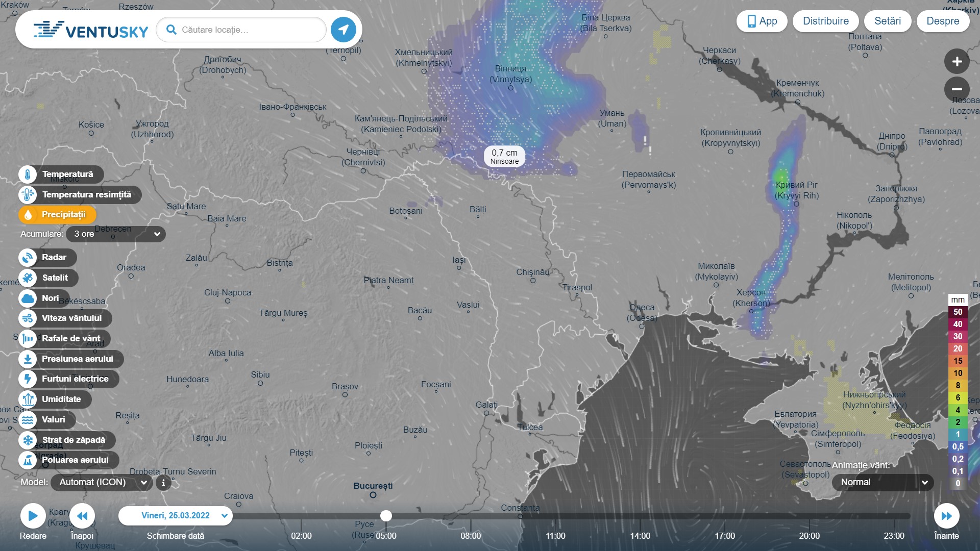The height and width of the screenshot is (551, 980).
Task: Enable the Temperatură layer
Action: 61,174
